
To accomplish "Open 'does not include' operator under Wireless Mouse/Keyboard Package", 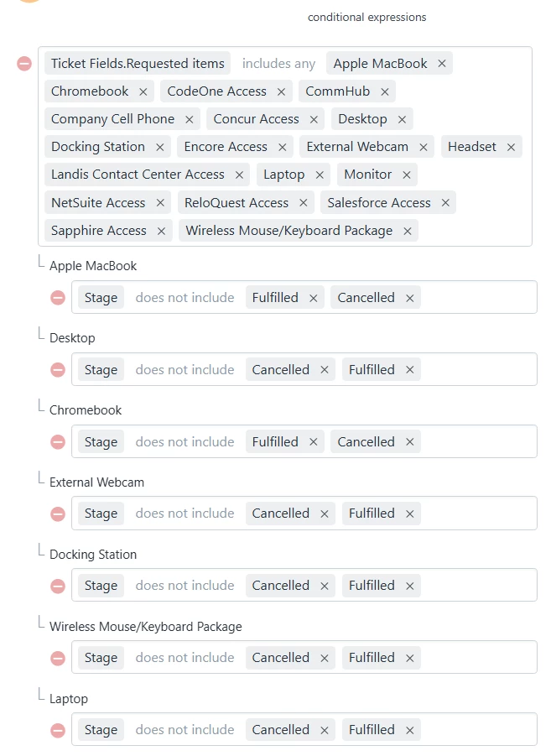I will 185,658.
